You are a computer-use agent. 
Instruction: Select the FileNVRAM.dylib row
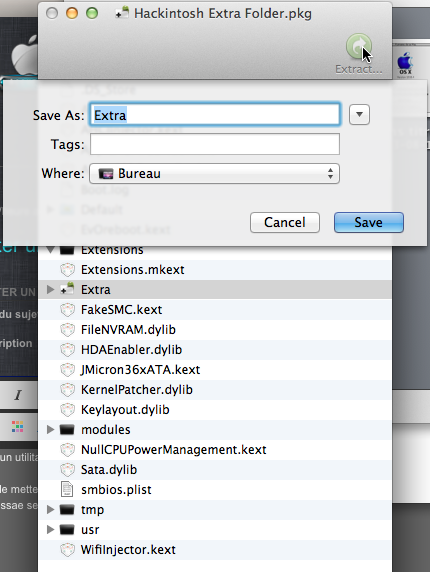coord(215,330)
